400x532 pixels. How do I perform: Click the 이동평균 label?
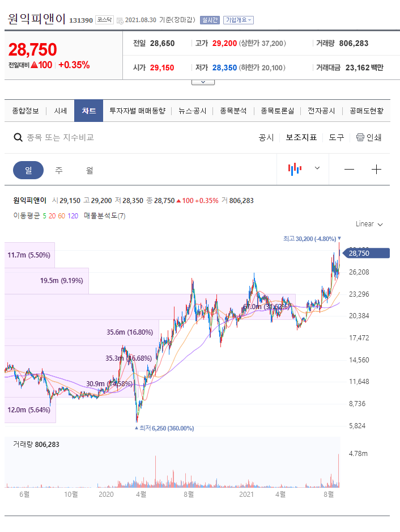tap(27, 216)
